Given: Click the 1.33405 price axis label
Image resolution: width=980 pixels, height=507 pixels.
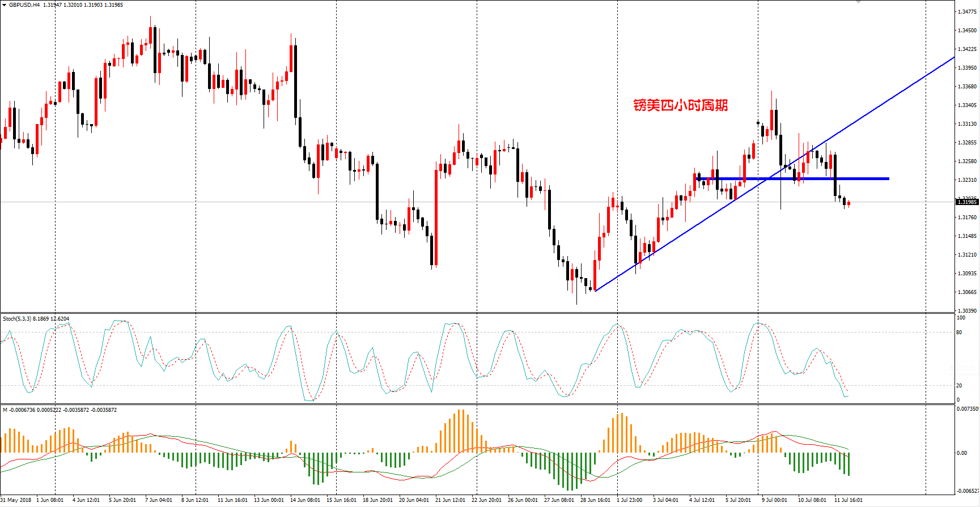Looking at the screenshot, I should (x=967, y=105).
